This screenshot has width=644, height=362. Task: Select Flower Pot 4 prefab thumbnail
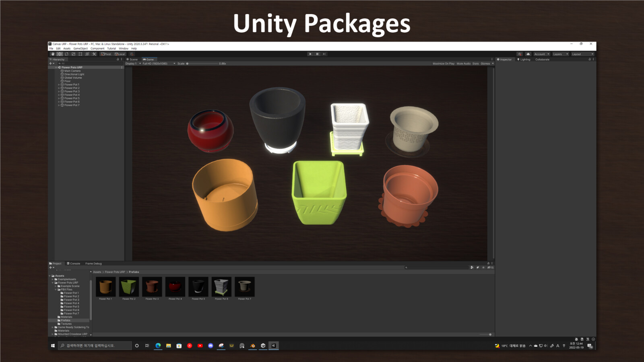[175, 286]
